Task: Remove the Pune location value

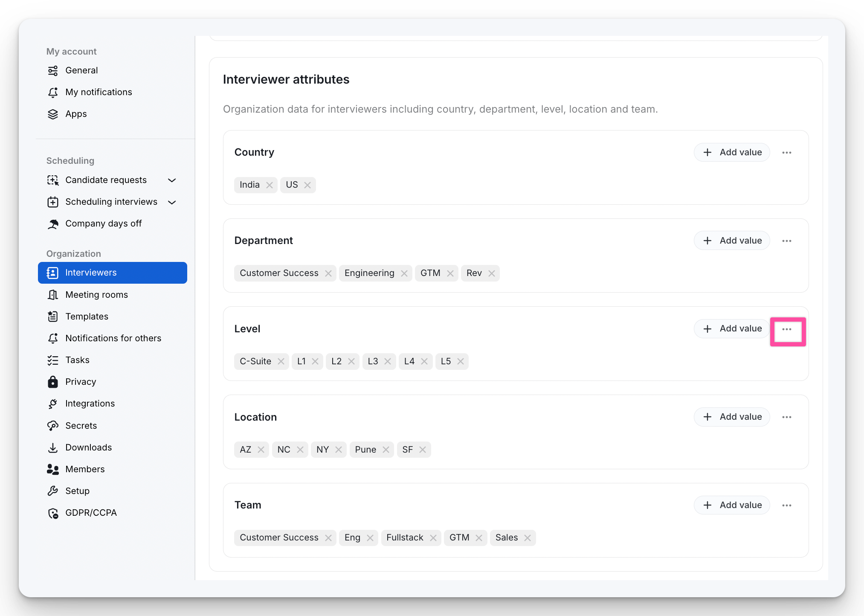Action: 386,450
